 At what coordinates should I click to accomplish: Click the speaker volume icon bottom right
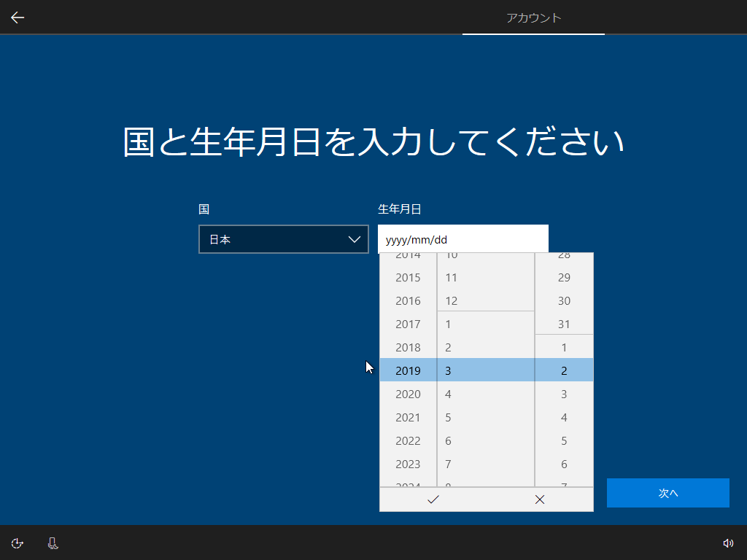(728, 543)
